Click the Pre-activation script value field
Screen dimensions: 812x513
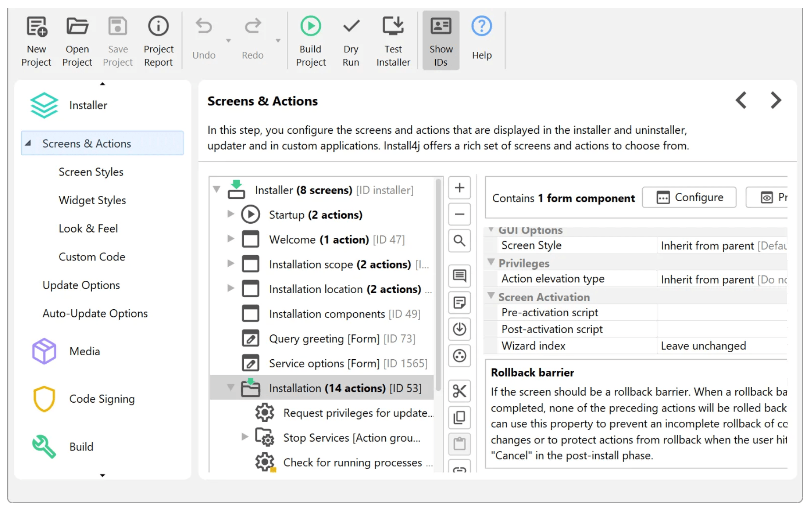(x=722, y=313)
